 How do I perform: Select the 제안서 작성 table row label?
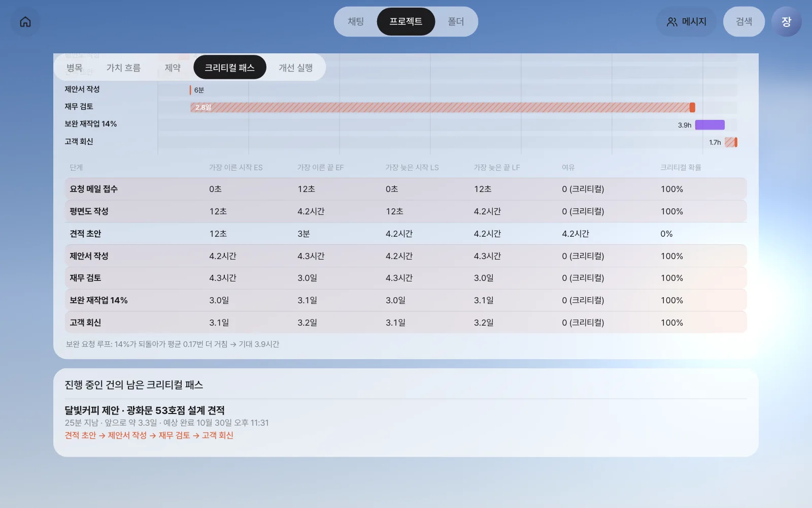tap(89, 256)
